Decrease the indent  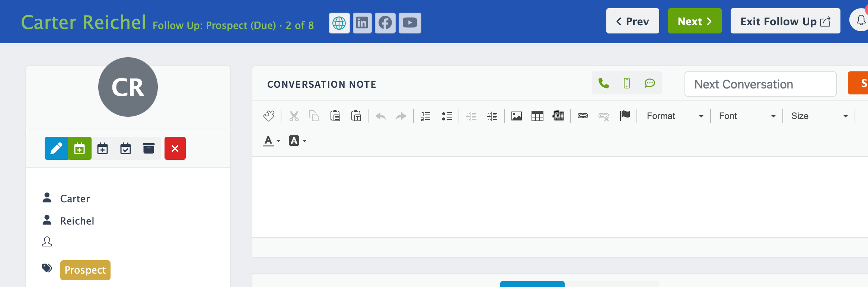tap(471, 116)
